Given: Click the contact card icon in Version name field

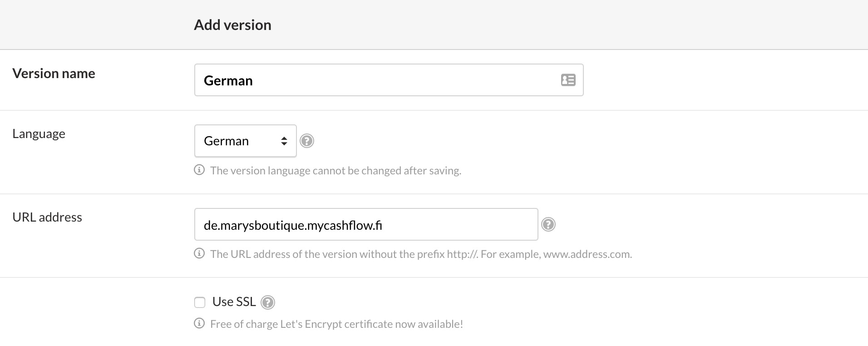Looking at the screenshot, I should point(568,80).
